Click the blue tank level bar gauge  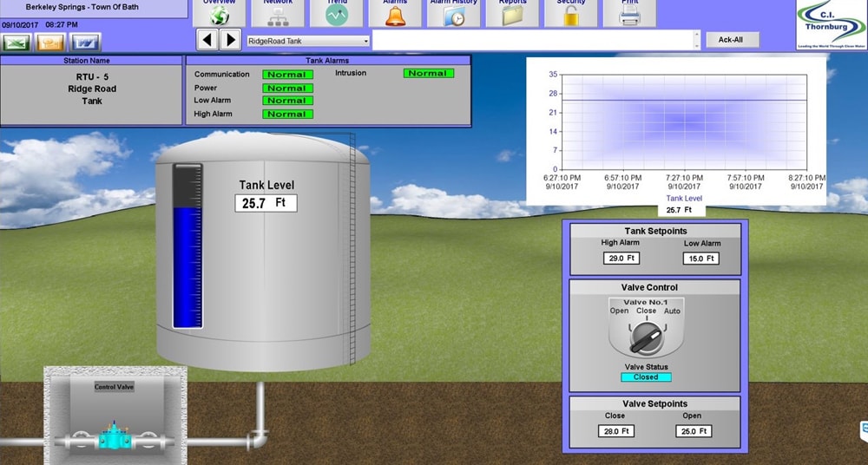tap(187, 246)
